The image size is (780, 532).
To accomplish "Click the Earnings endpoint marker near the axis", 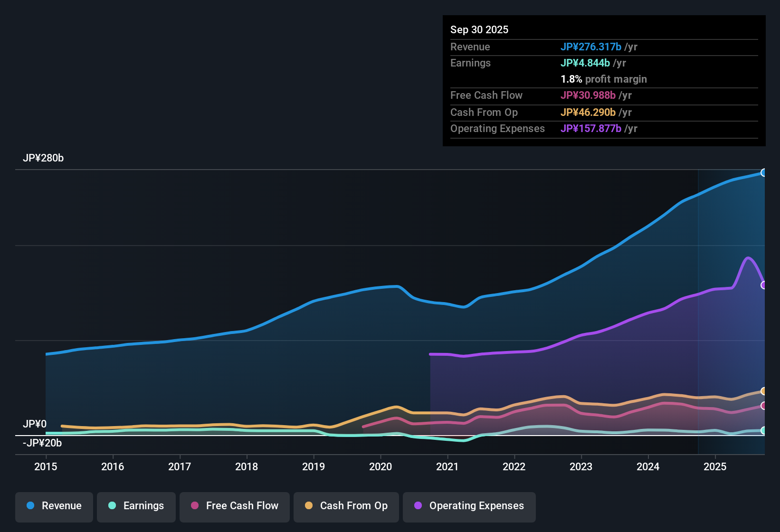I will coord(764,430).
